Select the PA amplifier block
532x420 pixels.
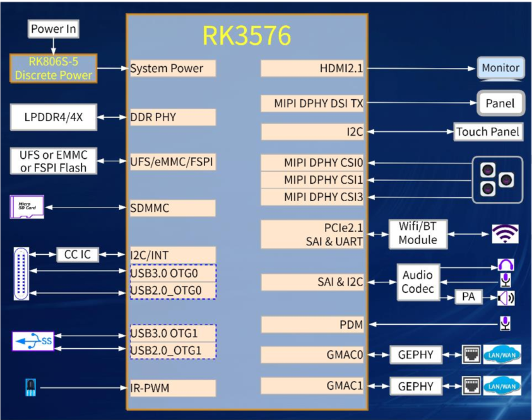pos(468,297)
